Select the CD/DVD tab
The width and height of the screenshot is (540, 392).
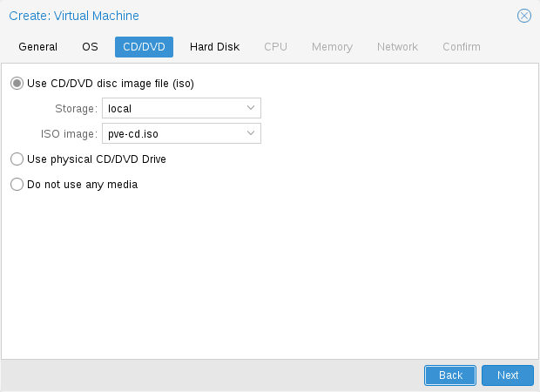click(144, 47)
